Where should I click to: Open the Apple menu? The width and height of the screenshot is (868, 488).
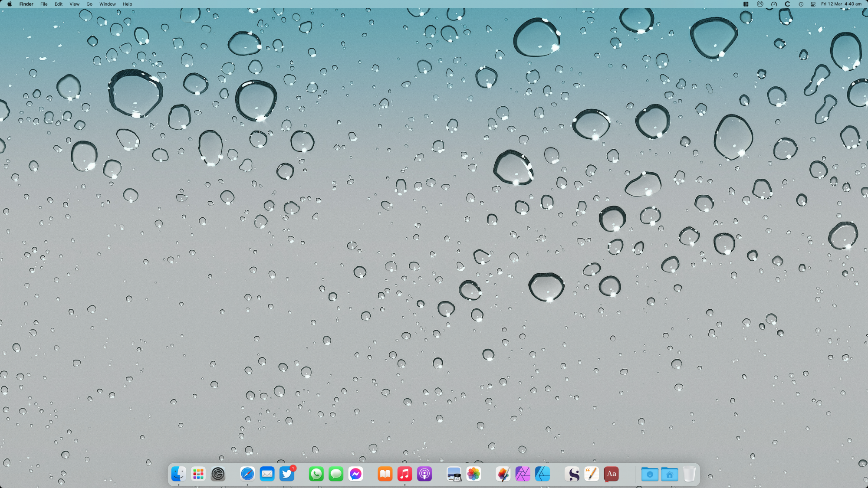click(x=10, y=4)
